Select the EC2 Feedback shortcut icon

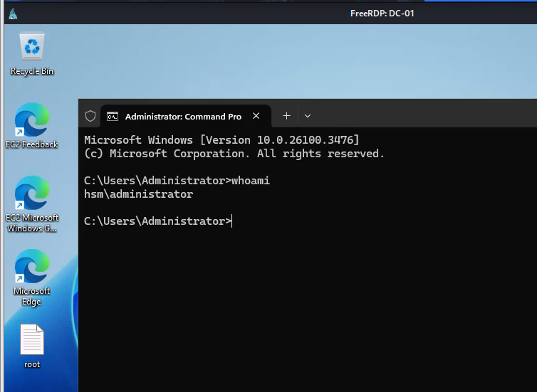32,120
